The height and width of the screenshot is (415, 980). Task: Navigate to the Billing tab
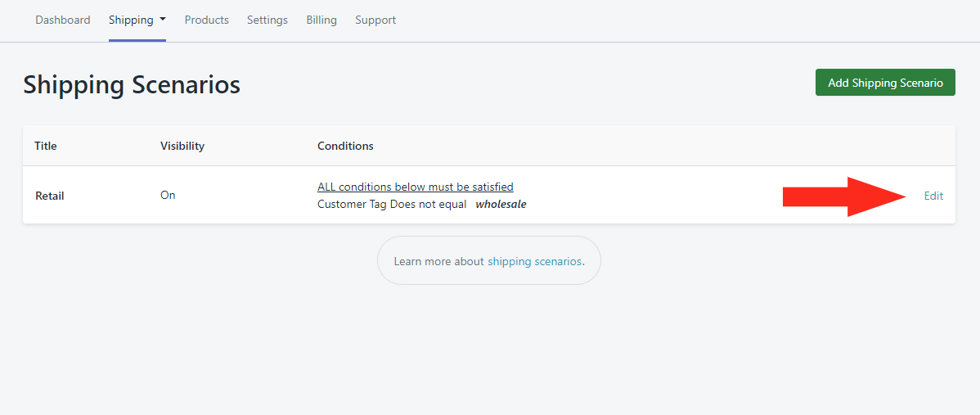click(321, 20)
